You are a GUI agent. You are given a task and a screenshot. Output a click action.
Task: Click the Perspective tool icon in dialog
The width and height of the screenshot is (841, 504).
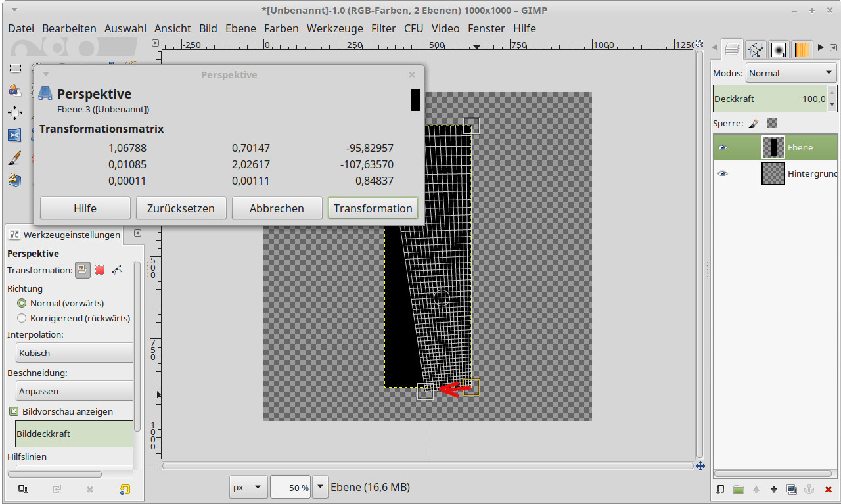point(45,93)
